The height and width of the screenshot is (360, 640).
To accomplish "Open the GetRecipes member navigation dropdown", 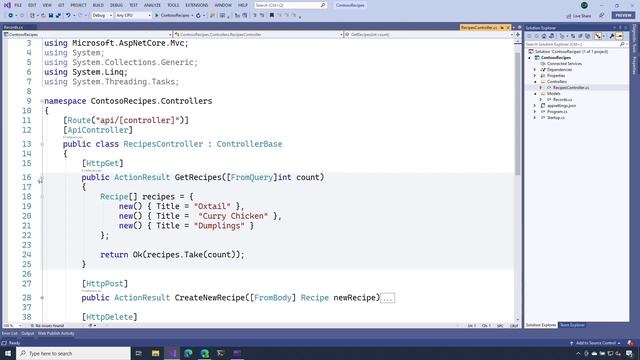I will tap(428, 35).
